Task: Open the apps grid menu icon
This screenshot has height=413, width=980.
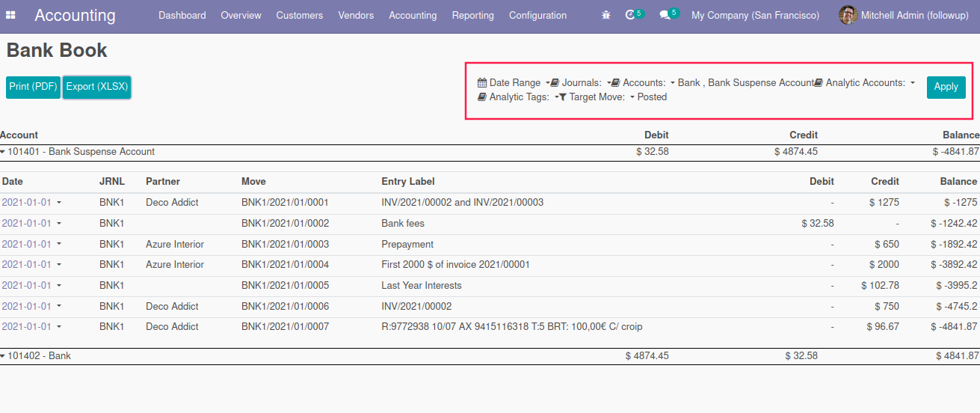Action: 11,15
